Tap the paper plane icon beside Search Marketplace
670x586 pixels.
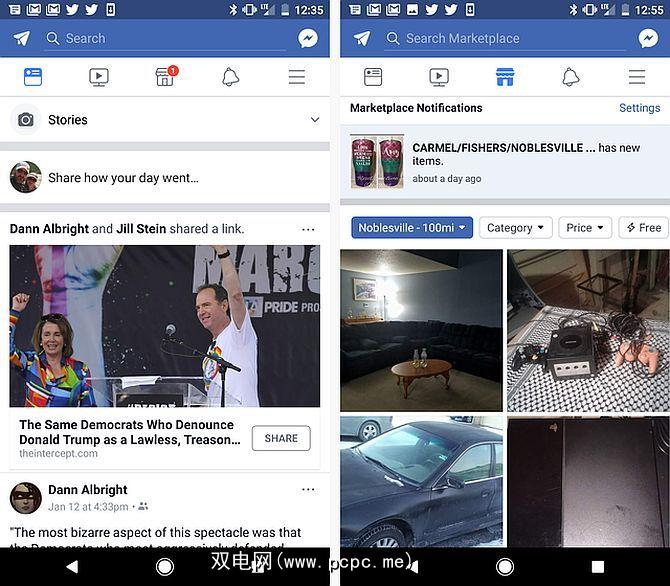click(362, 38)
